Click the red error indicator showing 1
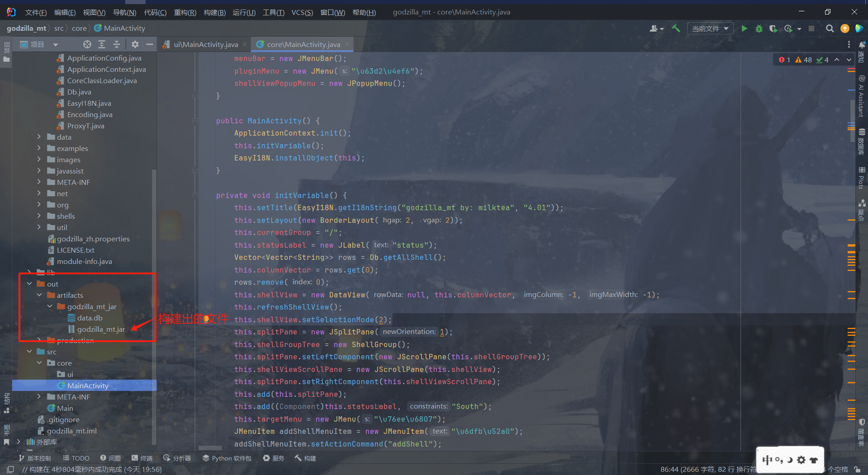The image size is (868, 475). (x=784, y=60)
